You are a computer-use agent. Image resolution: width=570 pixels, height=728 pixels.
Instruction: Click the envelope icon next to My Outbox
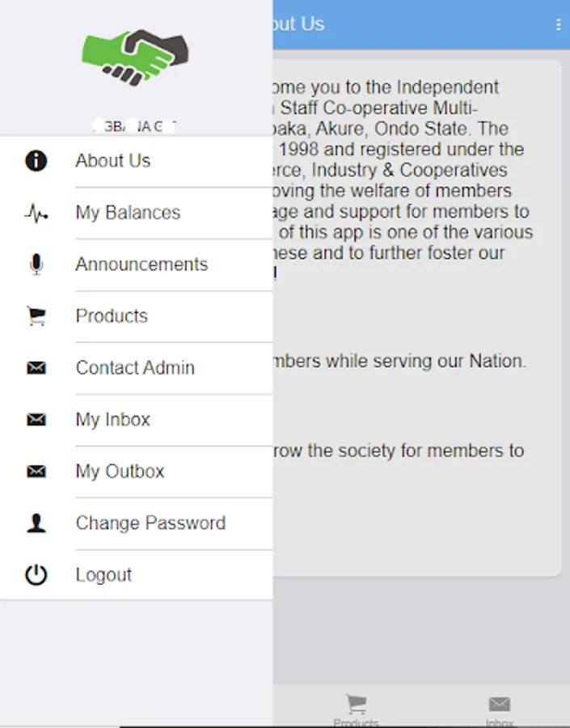36,472
